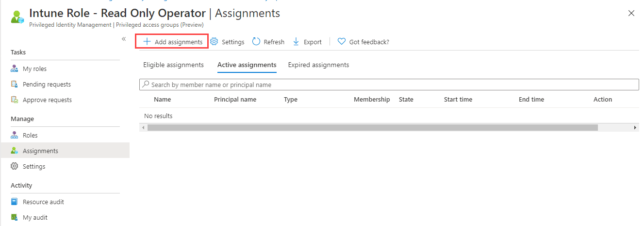Image resolution: width=644 pixels, height=226 pixels.
Task: Collapse the sidebar with double chevron
Action: click(x=124, y=38)
